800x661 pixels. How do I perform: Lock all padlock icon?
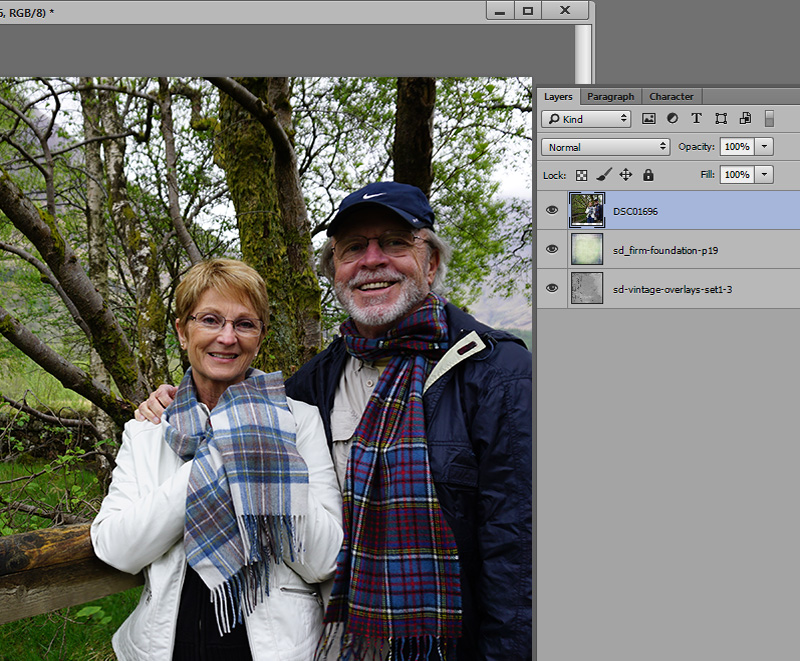[x=648, y=175]
